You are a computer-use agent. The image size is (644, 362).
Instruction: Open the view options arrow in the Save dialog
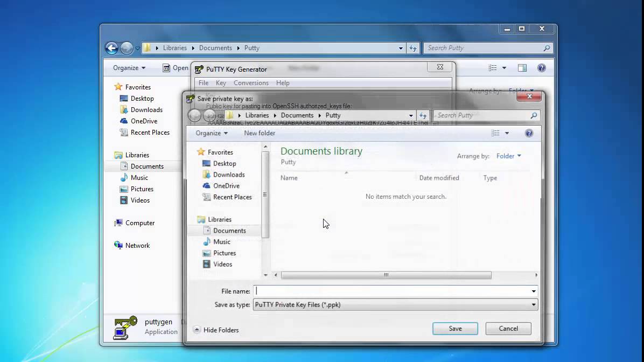pos(507,133)
